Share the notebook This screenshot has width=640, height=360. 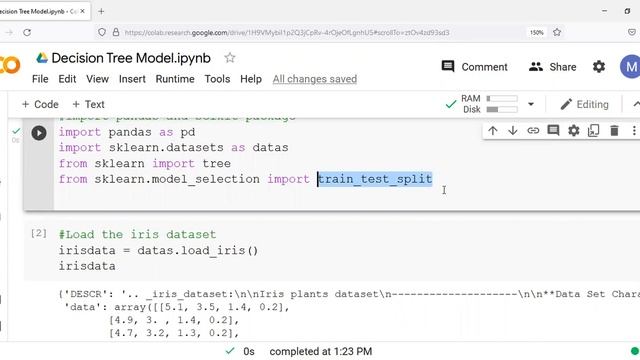pos(552,67)
